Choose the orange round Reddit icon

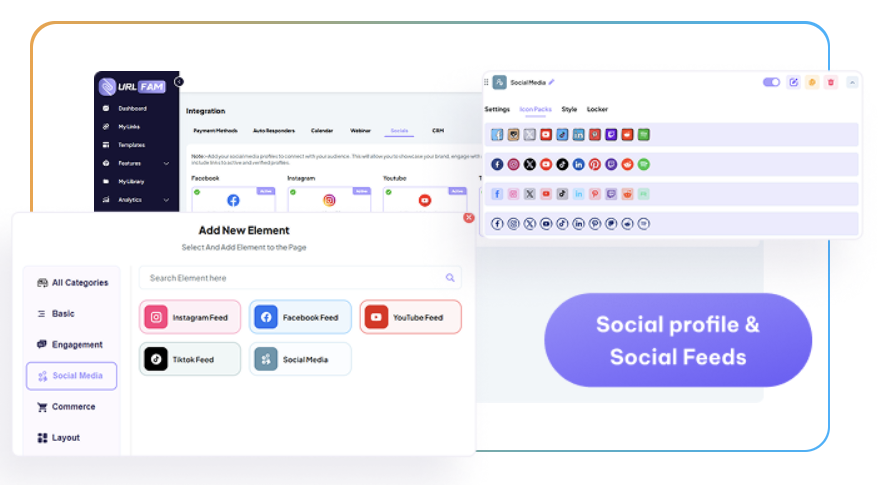(627, 164)
